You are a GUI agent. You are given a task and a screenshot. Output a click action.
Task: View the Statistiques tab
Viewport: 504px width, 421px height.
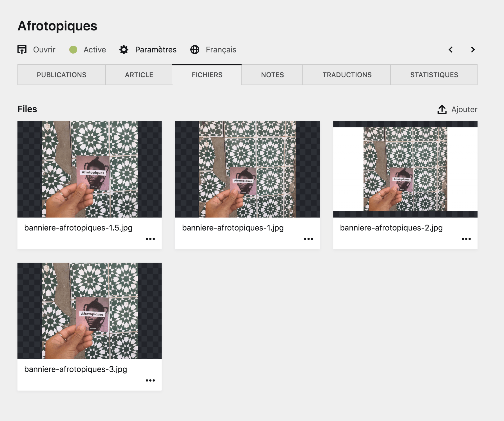click(434, 75)
